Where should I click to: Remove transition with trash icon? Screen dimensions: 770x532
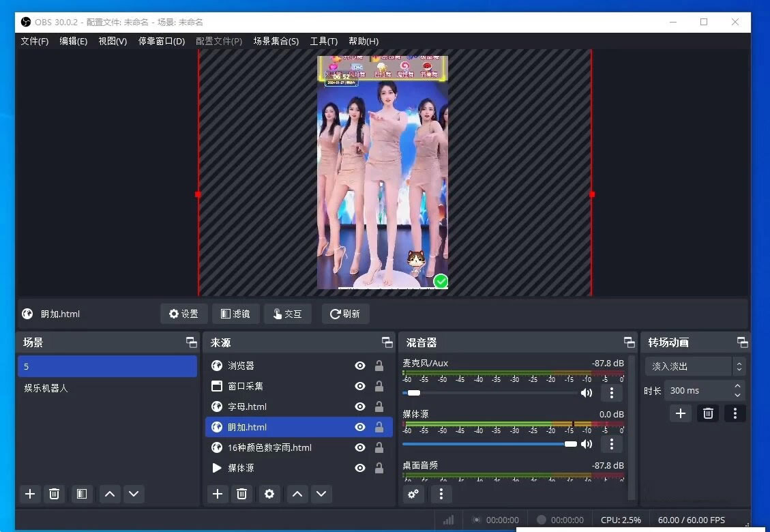[x=708, y=413]
